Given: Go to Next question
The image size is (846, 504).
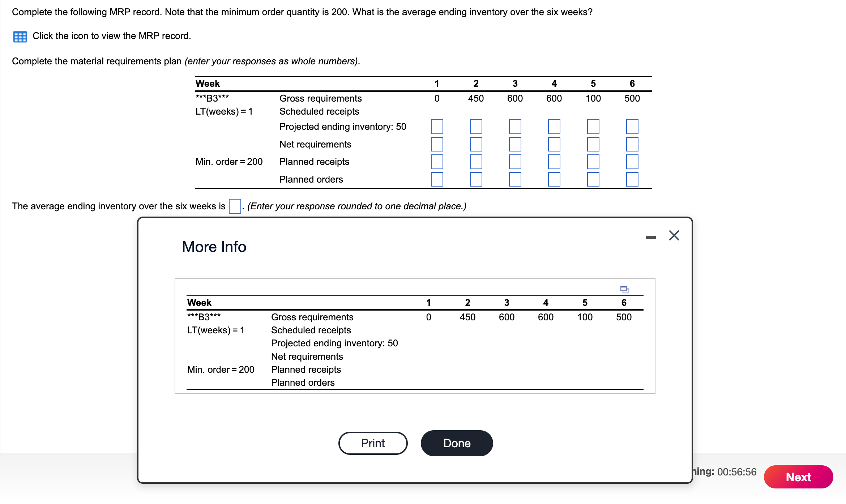Looking at the screenshot, I should pyautogui.click(x=798, y=477).
